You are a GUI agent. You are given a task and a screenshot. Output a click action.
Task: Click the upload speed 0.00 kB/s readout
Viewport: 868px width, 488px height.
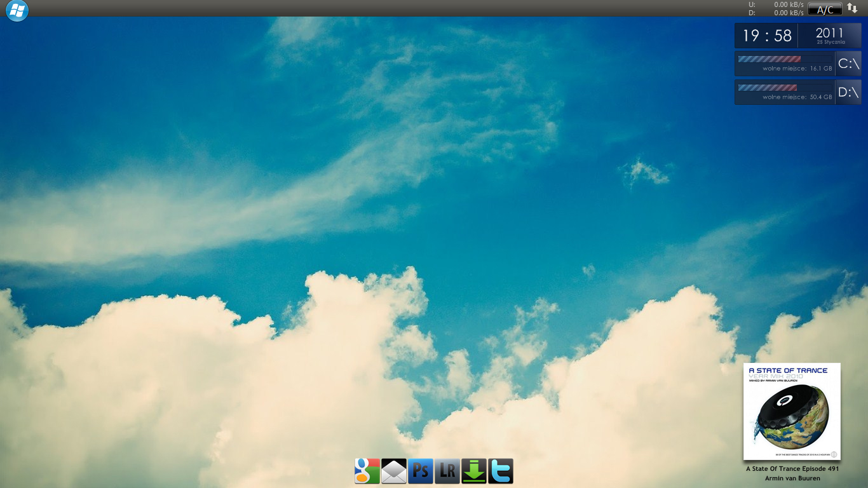pyautogui.click(x=789, y=4)
